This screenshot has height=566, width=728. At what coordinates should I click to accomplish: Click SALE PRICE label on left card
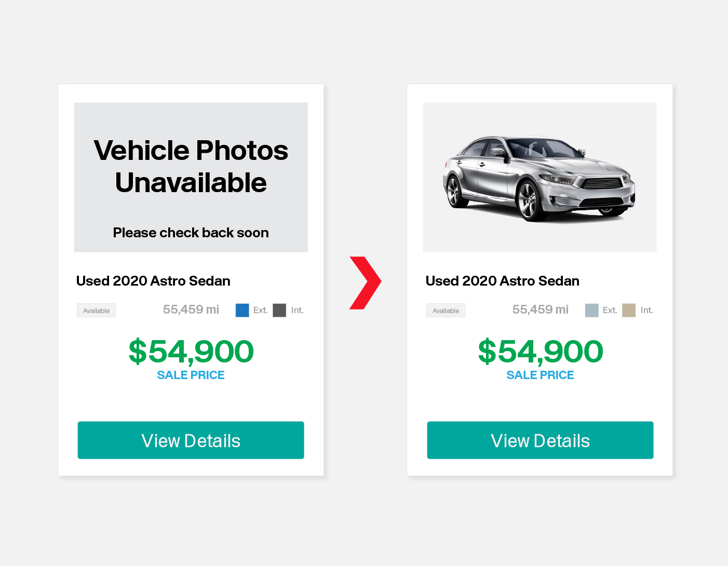coord(191,375)
